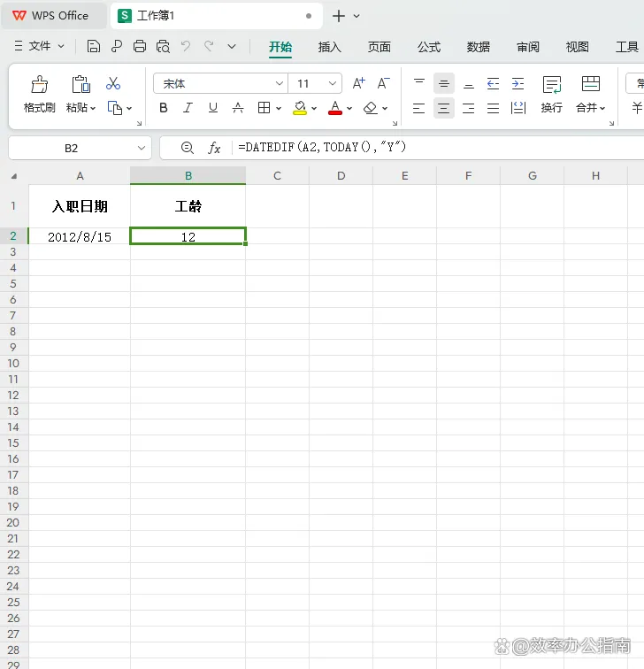Increase font size with A+ icon

tap(358, 83)
